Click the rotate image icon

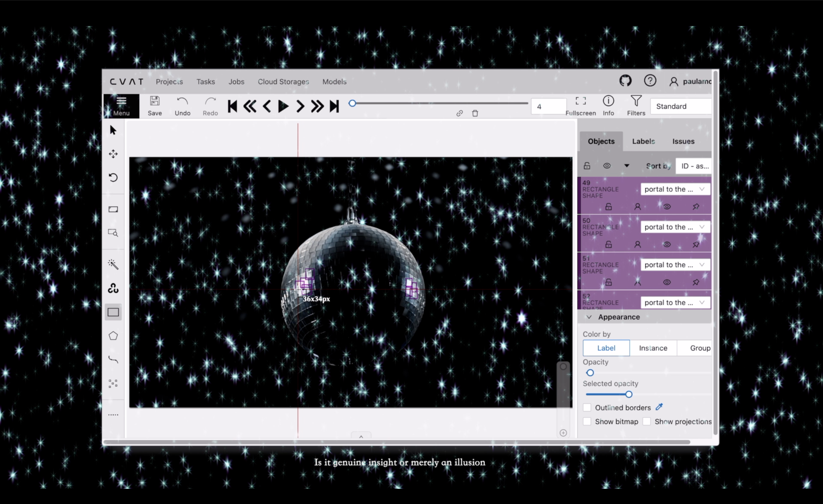113,177
